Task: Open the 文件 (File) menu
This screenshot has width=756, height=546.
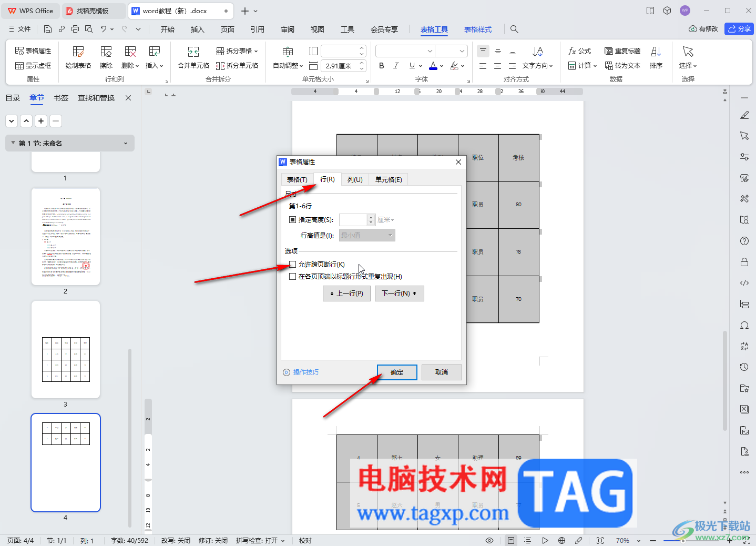Action: point(19,29)
